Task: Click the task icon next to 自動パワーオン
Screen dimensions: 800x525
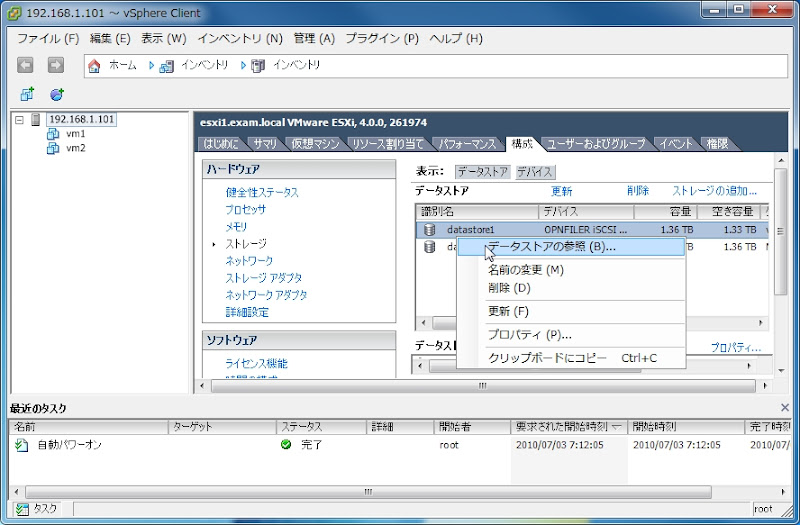Action: point(21,445)
